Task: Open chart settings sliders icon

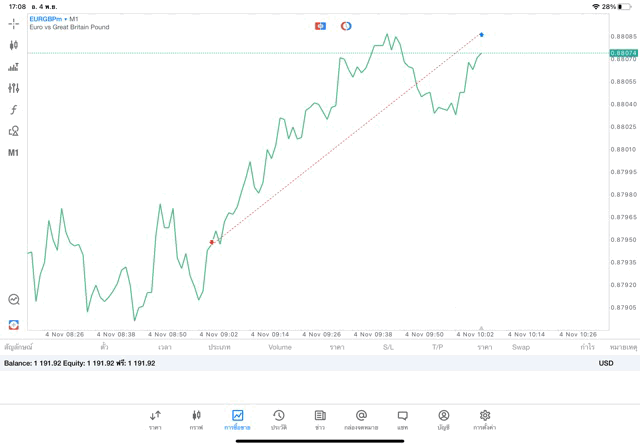Action: click(14, 88)
